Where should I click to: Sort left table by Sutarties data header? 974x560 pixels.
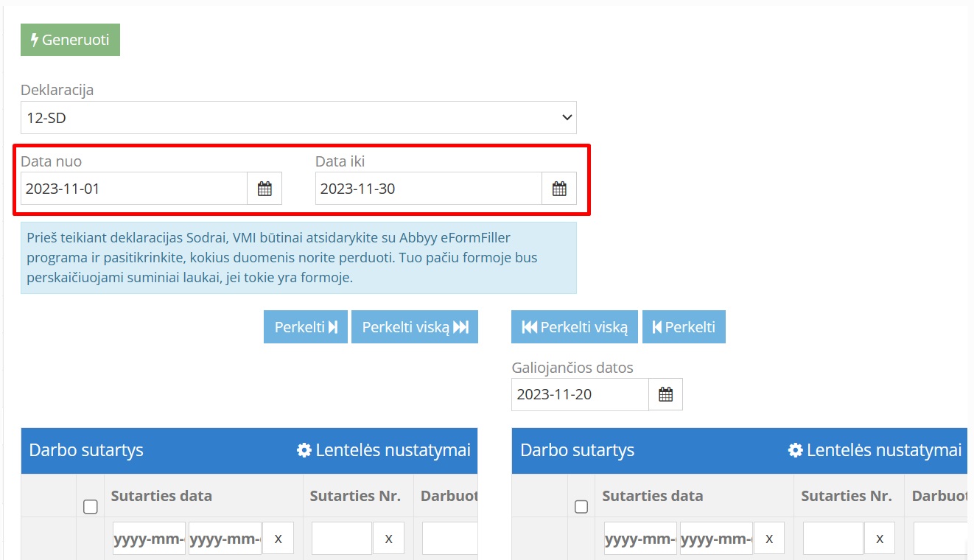[x=161, y=496]
